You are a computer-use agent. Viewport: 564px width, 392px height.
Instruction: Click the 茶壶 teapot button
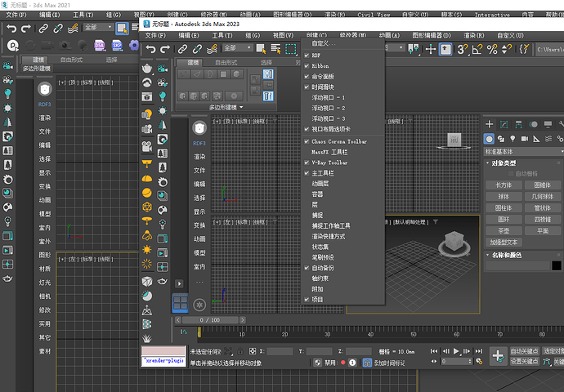click(x=504, y=230)
